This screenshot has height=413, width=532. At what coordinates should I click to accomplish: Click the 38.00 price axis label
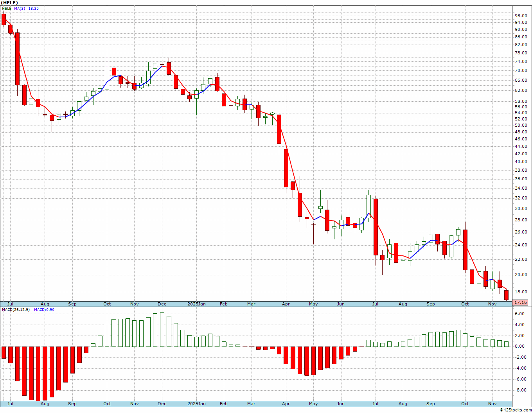(521, 170)
